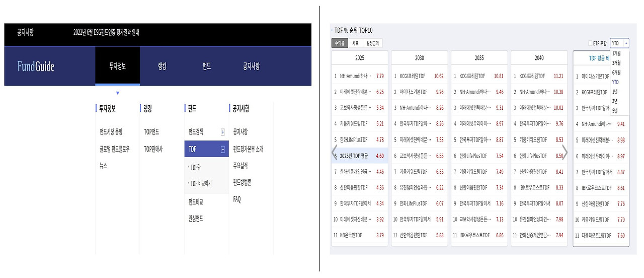The image size is (644, 278).
Task: Collapse the TDF submenu with its minus icon
Action: [x=223, y=149]
